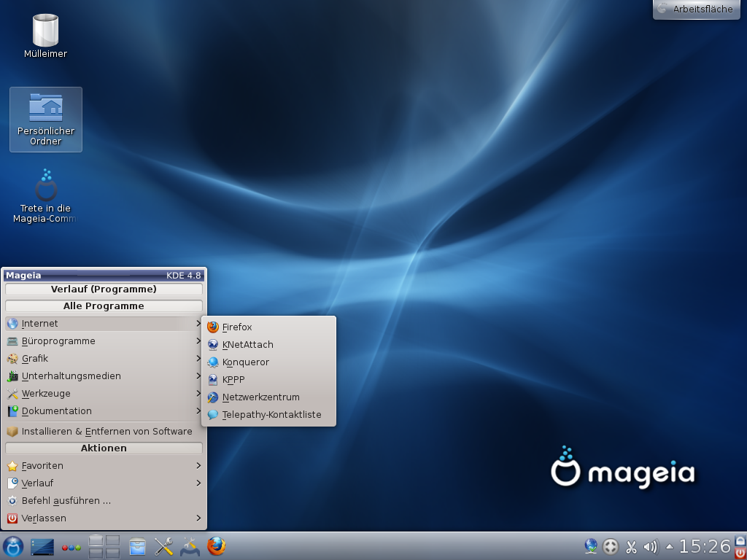
Task: Click the Favoriten star icon
Action: tap(12, 466)
